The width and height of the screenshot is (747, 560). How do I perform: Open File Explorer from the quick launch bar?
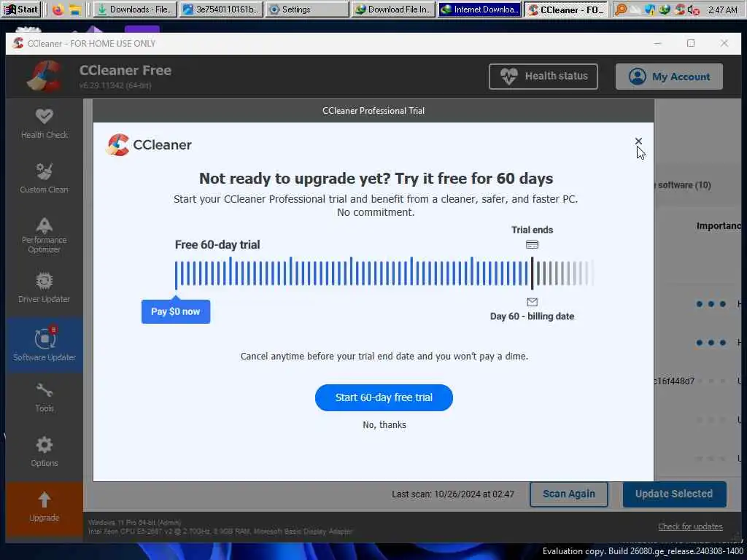point(75,9)
